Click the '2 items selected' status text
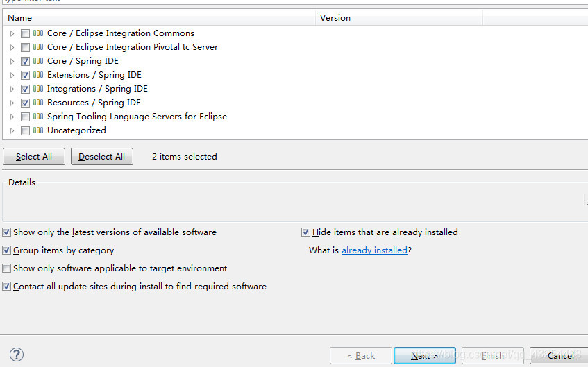Screen dimensions: 588x367 coord(185,157)
